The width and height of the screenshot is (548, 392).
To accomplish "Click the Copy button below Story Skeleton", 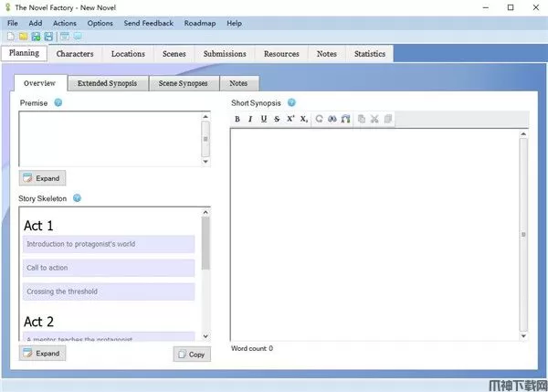I will tap(192, 354).
